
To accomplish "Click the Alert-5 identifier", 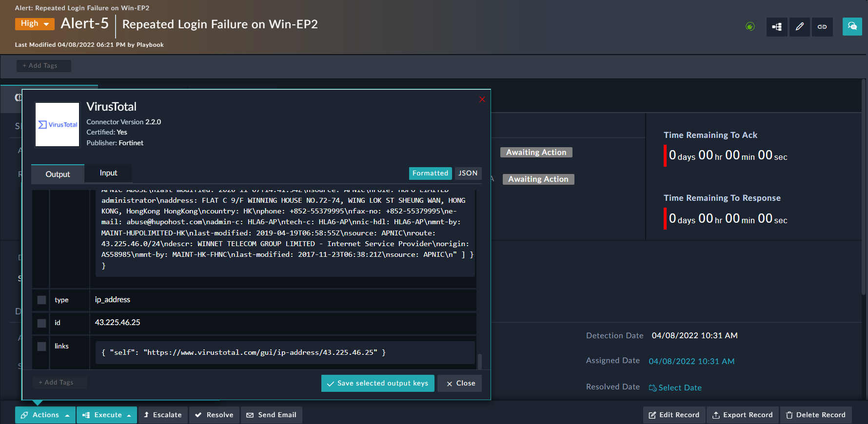I will tap(84, 23).
